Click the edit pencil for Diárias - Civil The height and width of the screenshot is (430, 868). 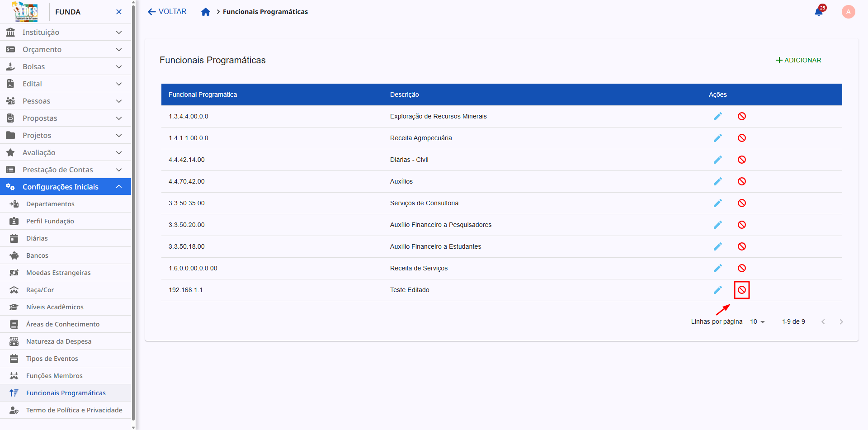click(718, 160)
